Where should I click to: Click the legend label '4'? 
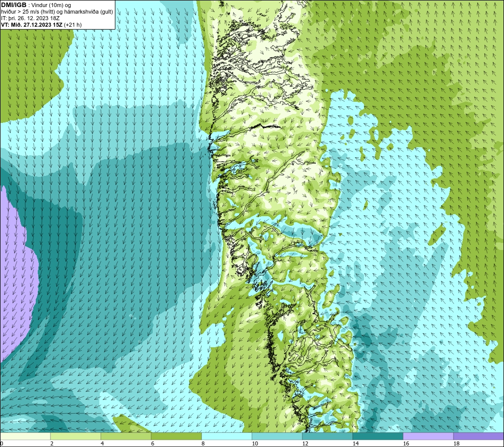click(102, 443)
